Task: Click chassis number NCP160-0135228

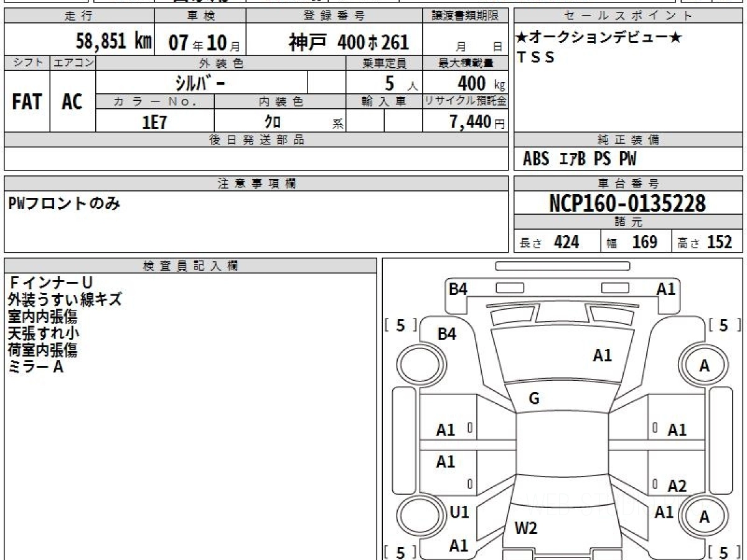Action: point(627,203)
